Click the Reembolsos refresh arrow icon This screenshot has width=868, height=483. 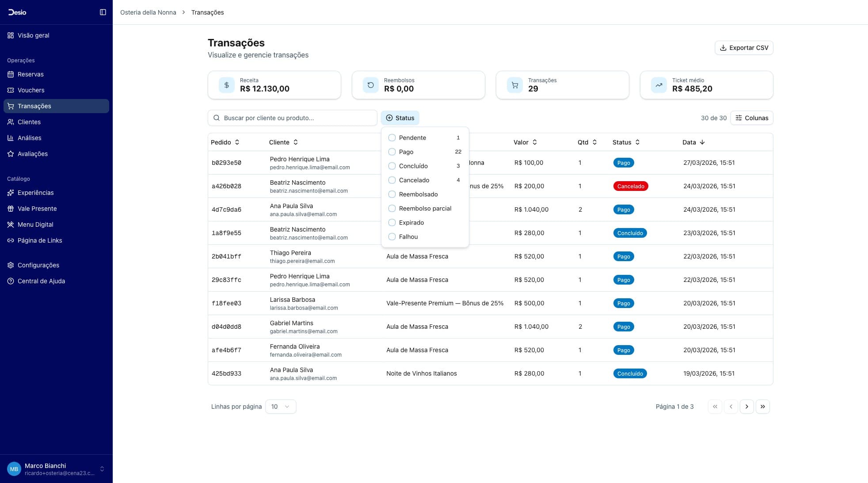click(x=371, y=85)
